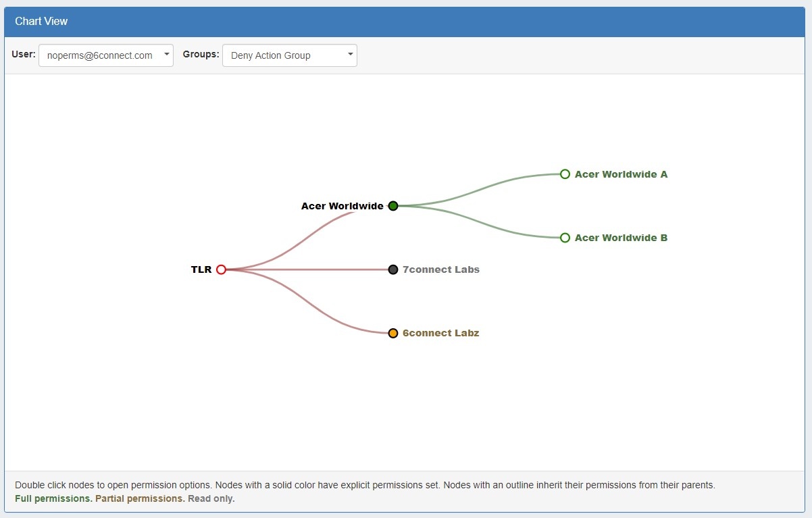This screenshot has height=518, width=812.
Task: Click the Chart View panel title
Action: click(x=41, y=21)
